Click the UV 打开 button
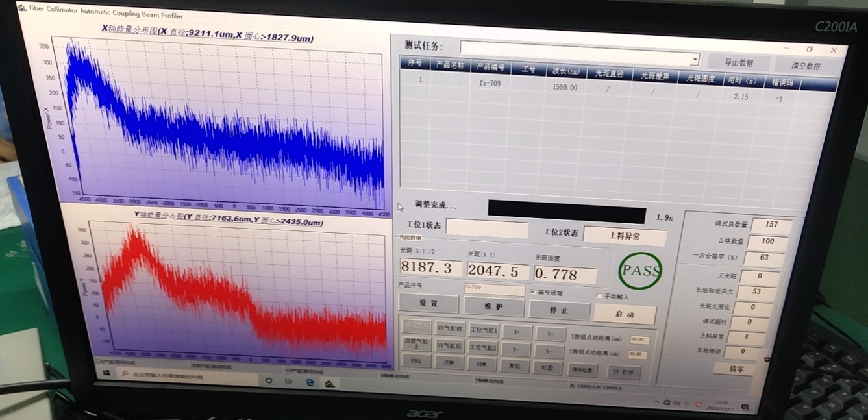Image resolution: width=868 pixels, height=420 pixels. 623,372
